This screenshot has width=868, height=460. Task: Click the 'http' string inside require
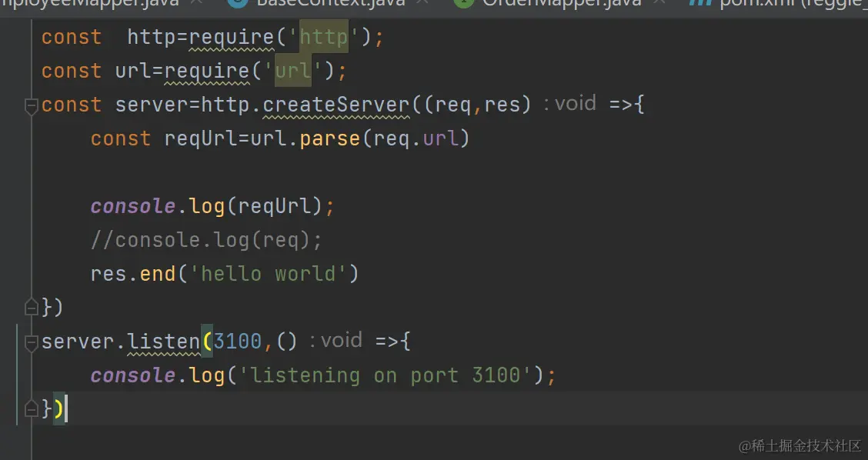pyautogui.click(x=324, y=38)
